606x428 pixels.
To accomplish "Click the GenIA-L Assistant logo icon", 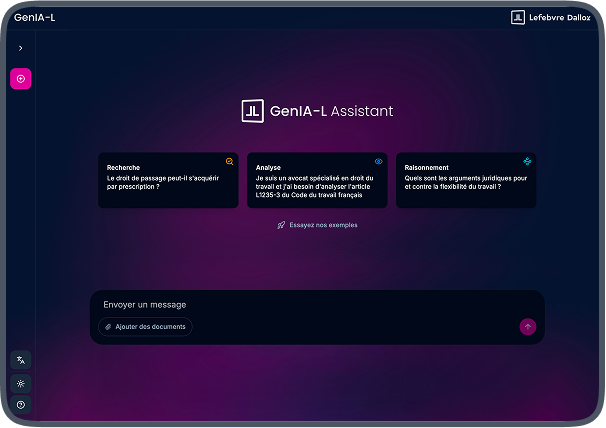I will point(253,111).
